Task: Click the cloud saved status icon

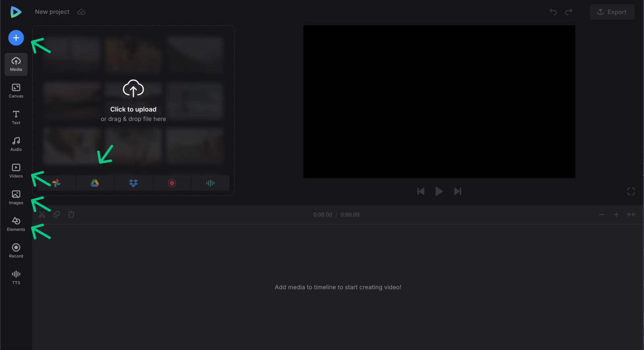Action: pos(81,12)
